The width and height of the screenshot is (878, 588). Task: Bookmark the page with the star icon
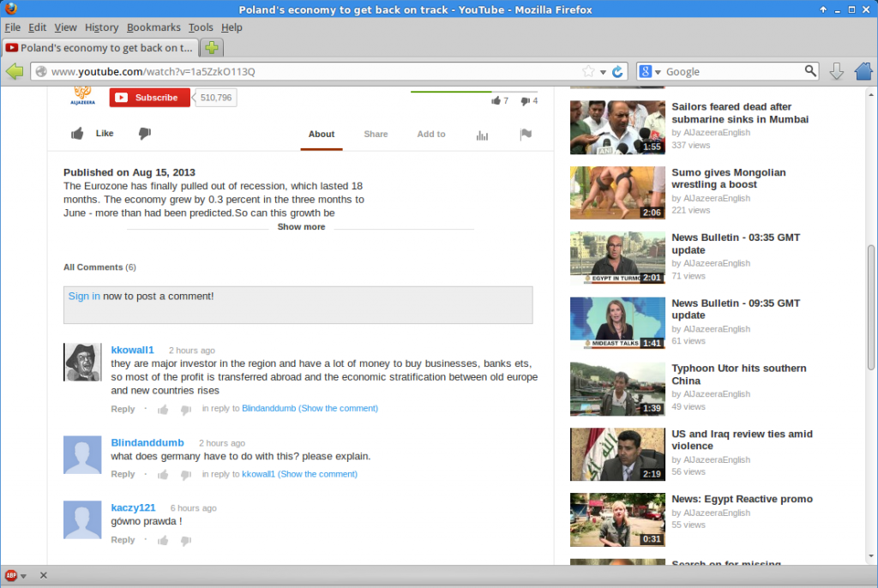[x=588, y=72]
